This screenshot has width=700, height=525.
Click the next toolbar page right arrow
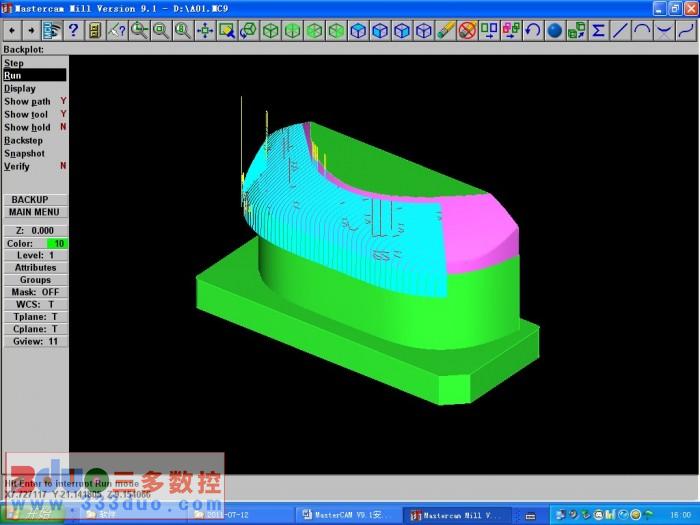point(31,30)
